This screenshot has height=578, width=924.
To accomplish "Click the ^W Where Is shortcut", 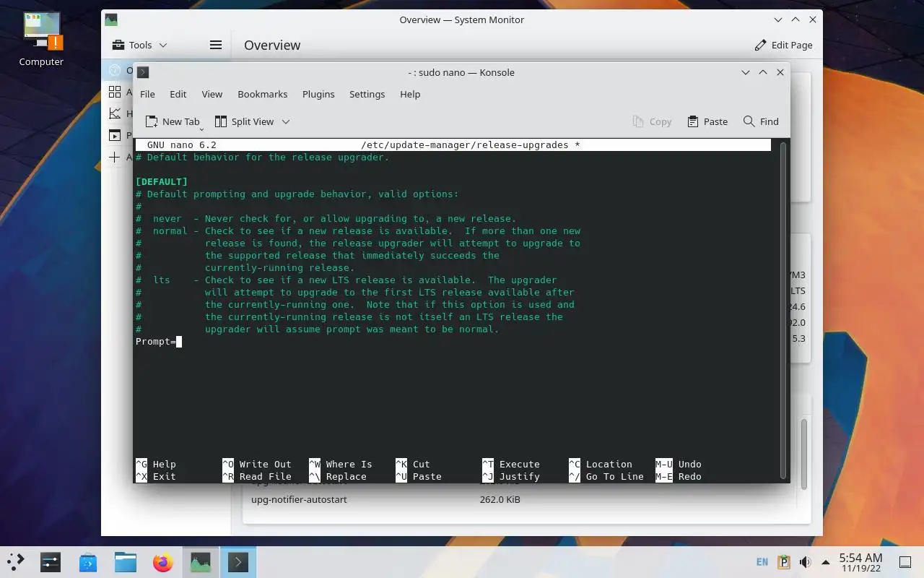I will 341,465.
